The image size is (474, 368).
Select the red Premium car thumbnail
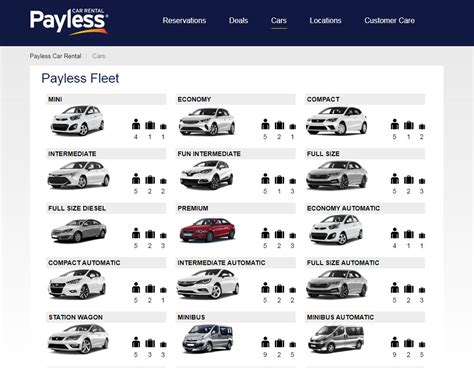(x=207, y=230)
